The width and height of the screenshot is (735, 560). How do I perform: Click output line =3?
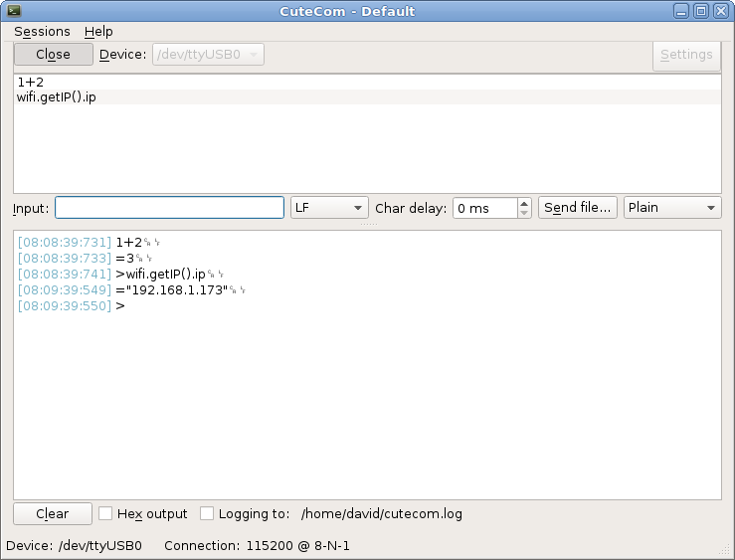click(124, 259)
